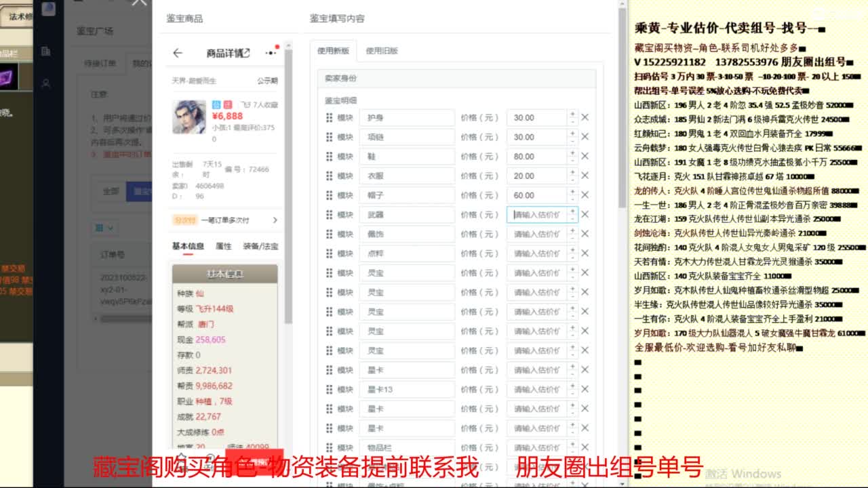This screenshot has width=868, height=488.
Task: Click the drag handle of the 物品栏 row
Action: 330,448
